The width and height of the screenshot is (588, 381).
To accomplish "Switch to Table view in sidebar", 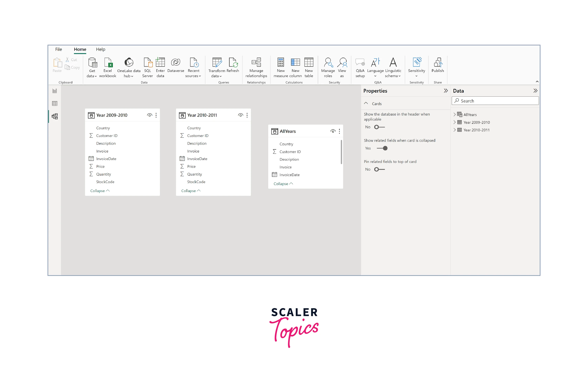I will point(55,104).
